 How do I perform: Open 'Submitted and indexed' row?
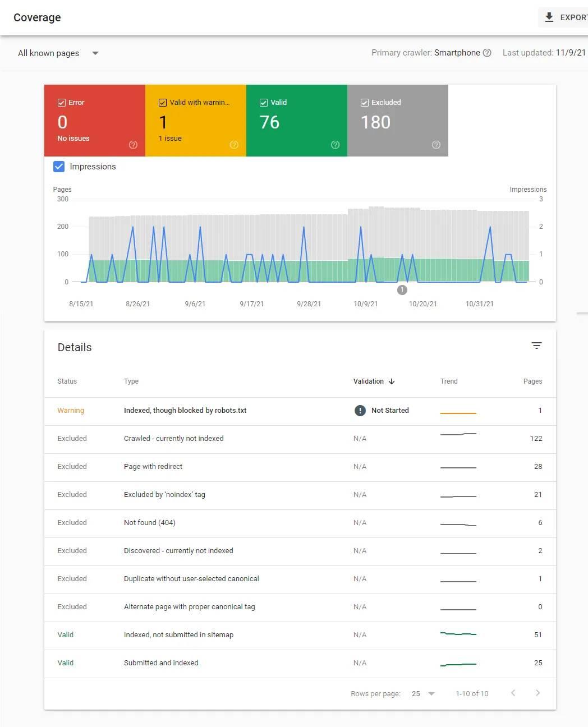click(x=300, y=664)
